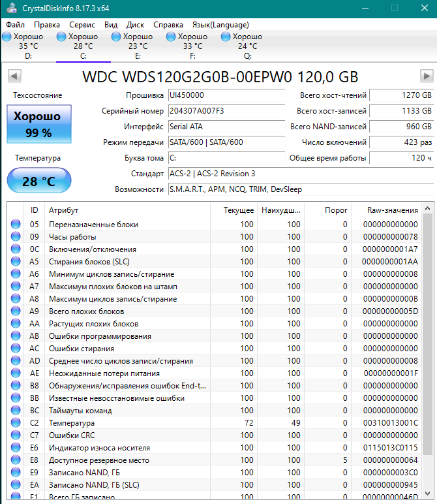Image resolution: width=437 pixels, height=504 pixels.
Task: Click the Raw-значения column header
Action: tap(386, 210)
